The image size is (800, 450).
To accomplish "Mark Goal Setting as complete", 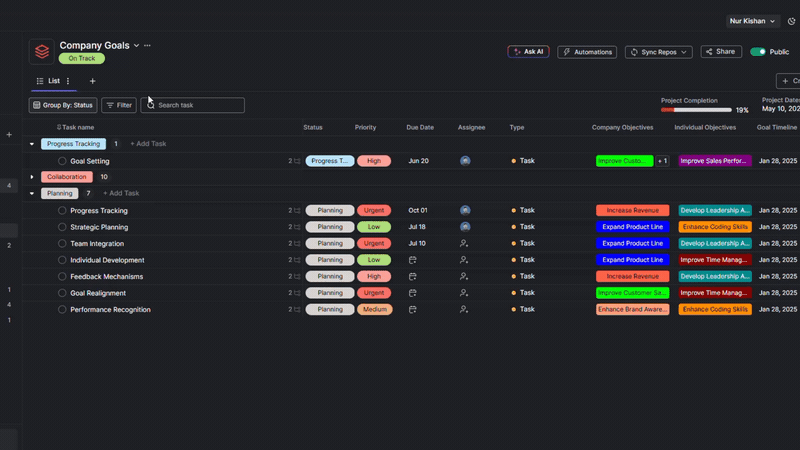I will point(62,161).
